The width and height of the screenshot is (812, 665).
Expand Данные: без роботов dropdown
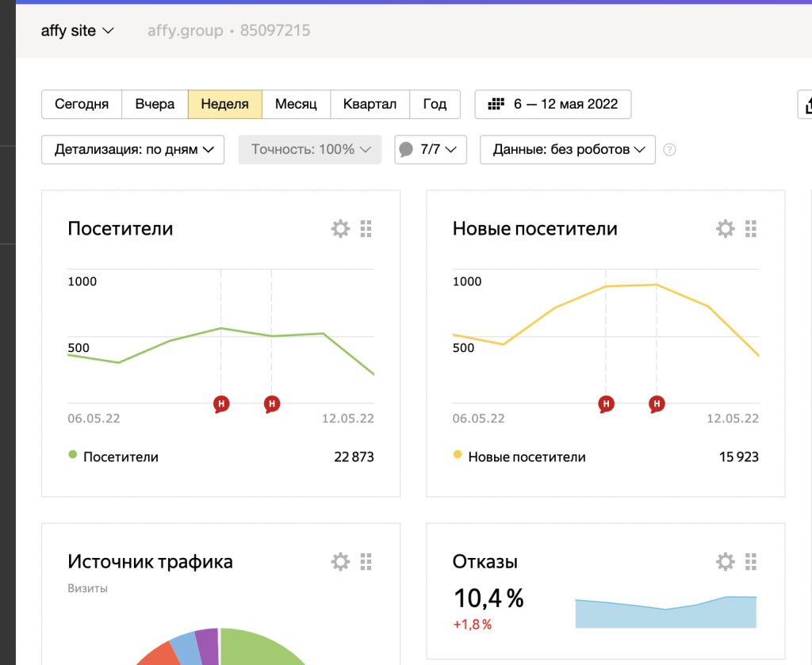coord(568,150)
